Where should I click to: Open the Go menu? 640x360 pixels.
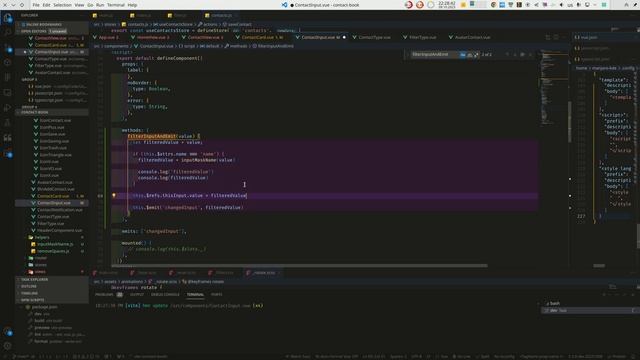click(90, 5)
